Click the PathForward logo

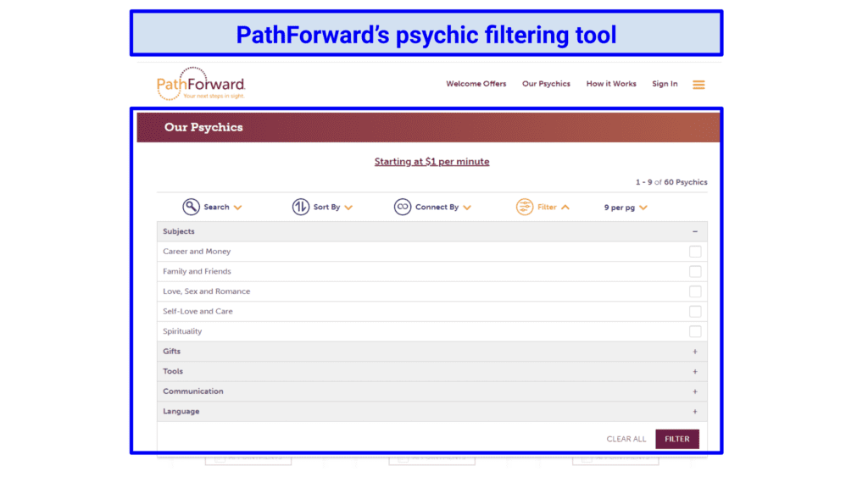(201, 84)
